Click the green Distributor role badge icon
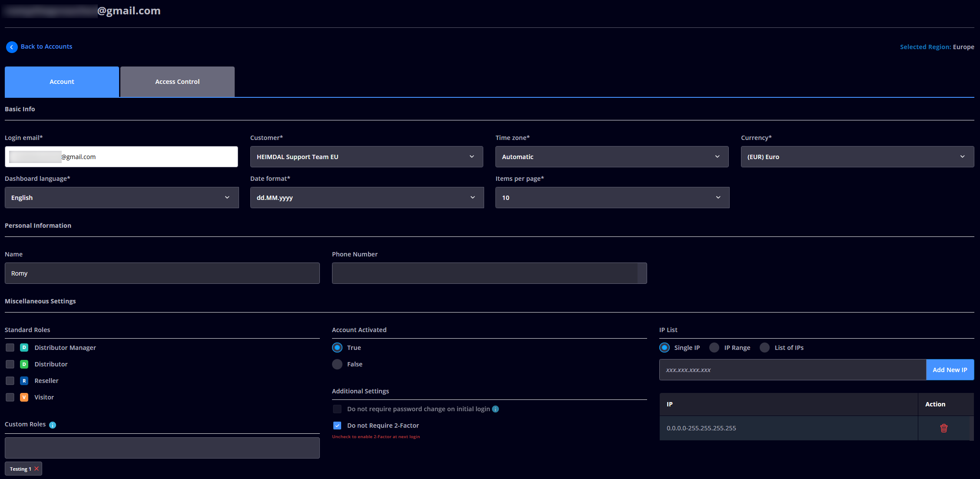This screenshot has width=980, height=479. click(x=24, y=364)
